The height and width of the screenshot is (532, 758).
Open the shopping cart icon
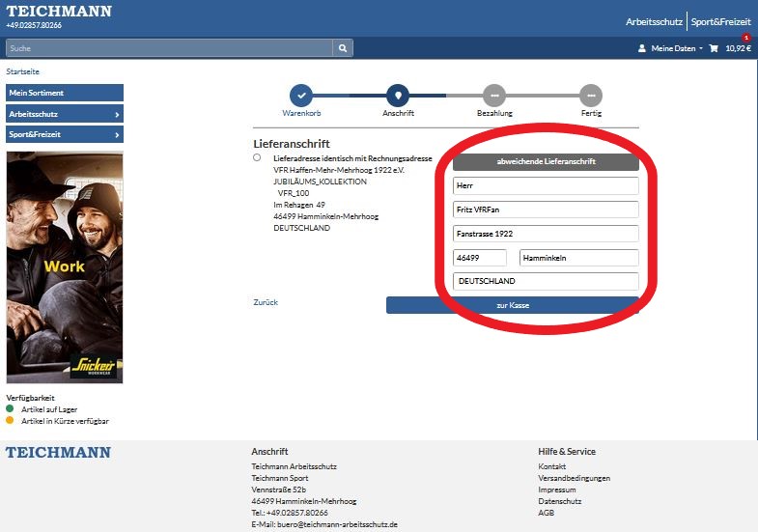[x=714, y=48]
